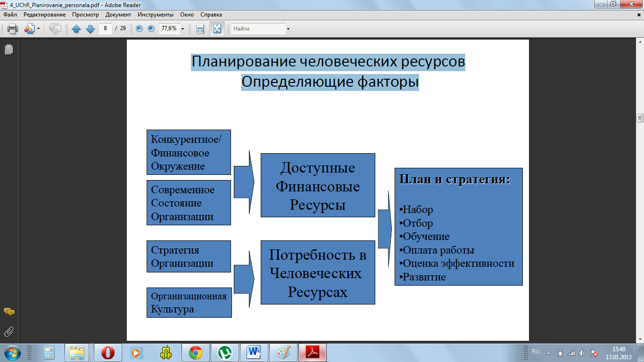Open the Файл menu
The image size is (644, 362).
click(10, 15)
